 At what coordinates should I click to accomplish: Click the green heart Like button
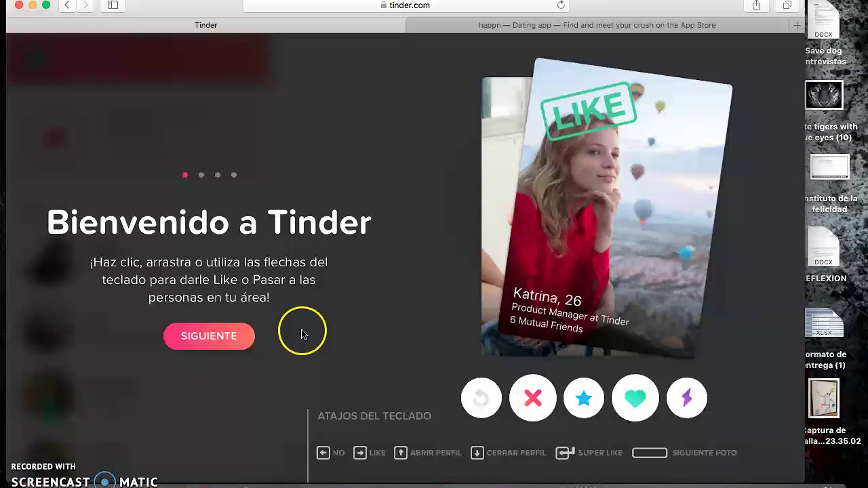point(635,398)
